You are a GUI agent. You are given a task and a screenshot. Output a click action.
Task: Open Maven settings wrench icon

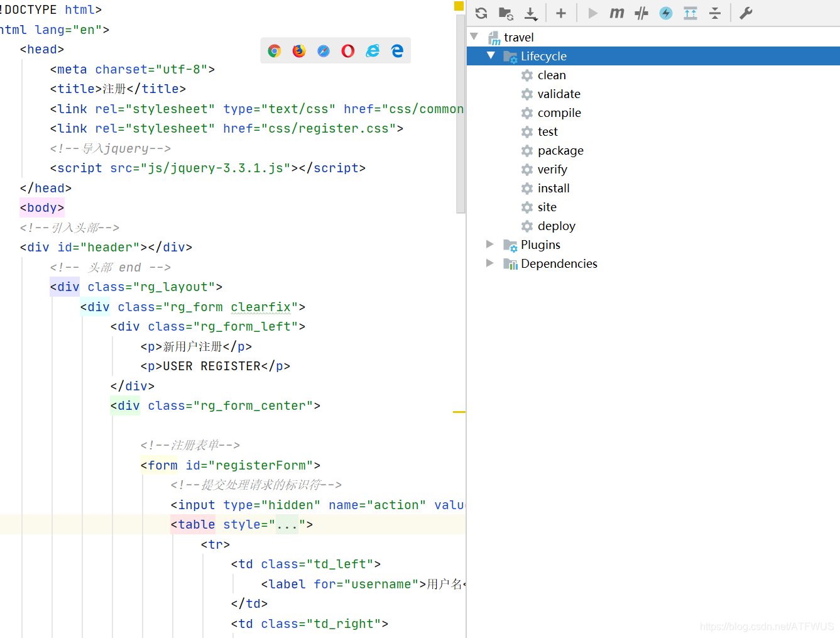point(746,13)
